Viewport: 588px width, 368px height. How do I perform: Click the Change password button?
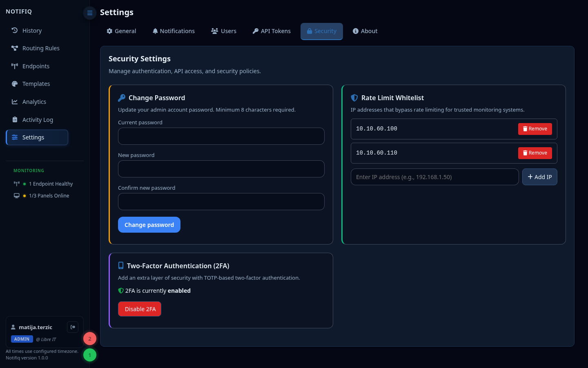tap(149, 225)
